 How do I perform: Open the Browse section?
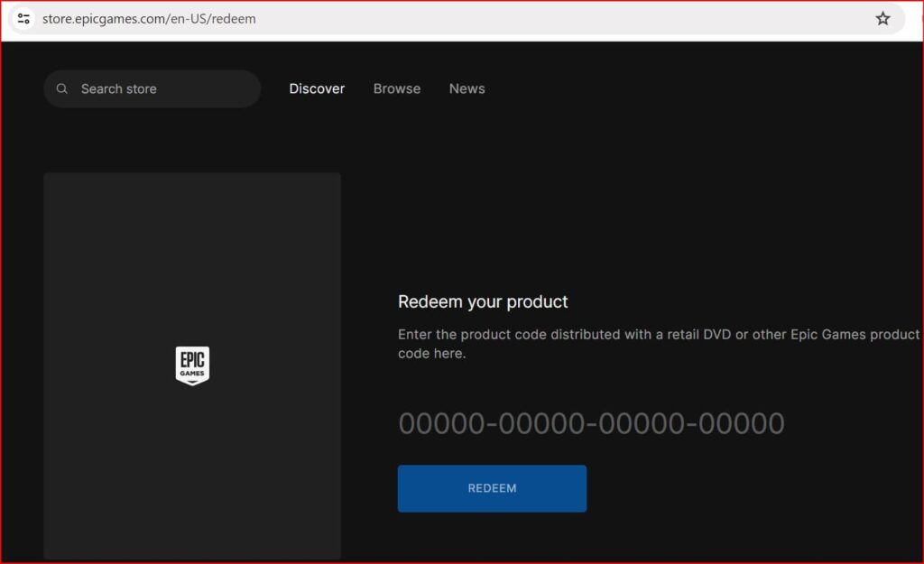click(396, 88)
